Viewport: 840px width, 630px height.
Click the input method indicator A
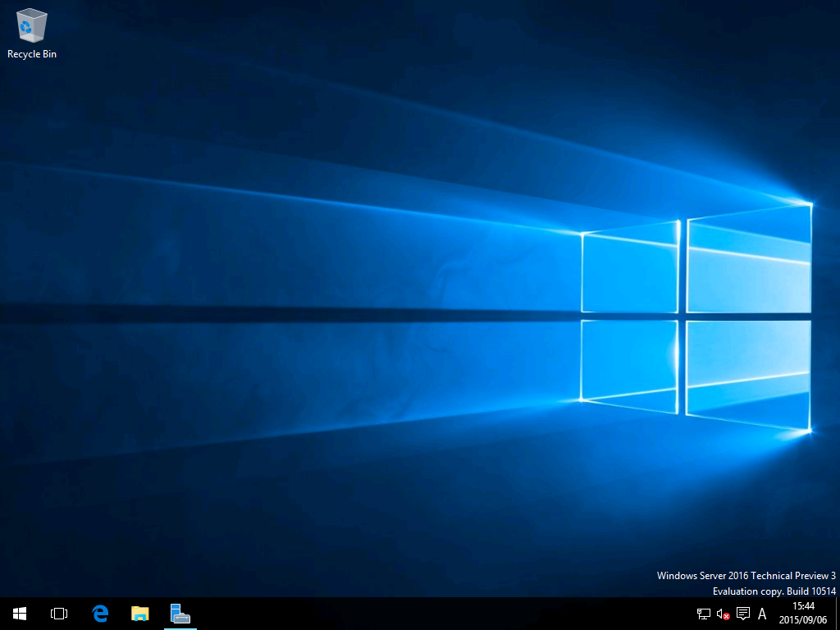point(762,614)
